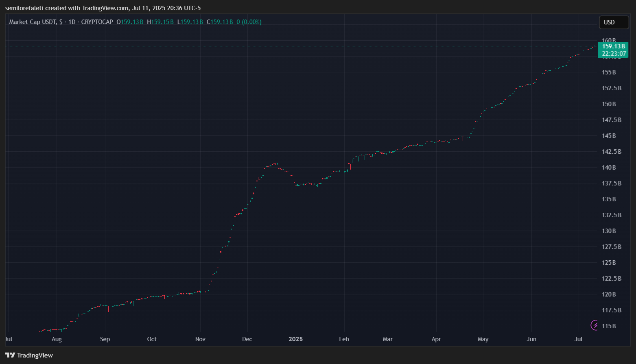Click the 2025 label on time axis

[x=295, y=339]
